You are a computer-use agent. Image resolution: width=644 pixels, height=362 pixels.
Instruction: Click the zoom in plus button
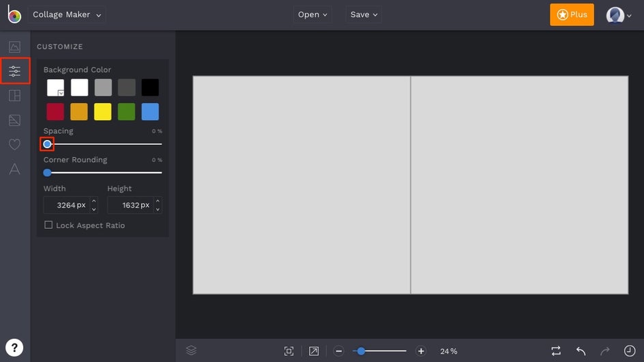click(421, 351)
